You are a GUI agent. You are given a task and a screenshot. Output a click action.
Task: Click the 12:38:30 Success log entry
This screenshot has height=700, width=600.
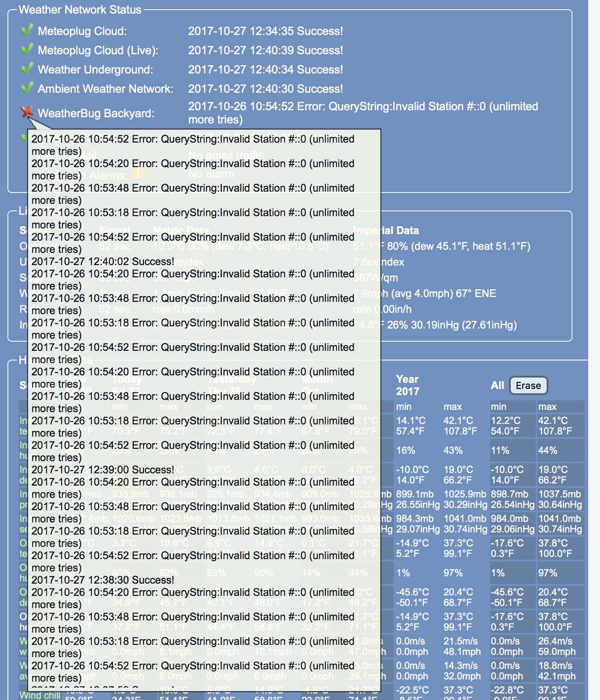point(103,580)
